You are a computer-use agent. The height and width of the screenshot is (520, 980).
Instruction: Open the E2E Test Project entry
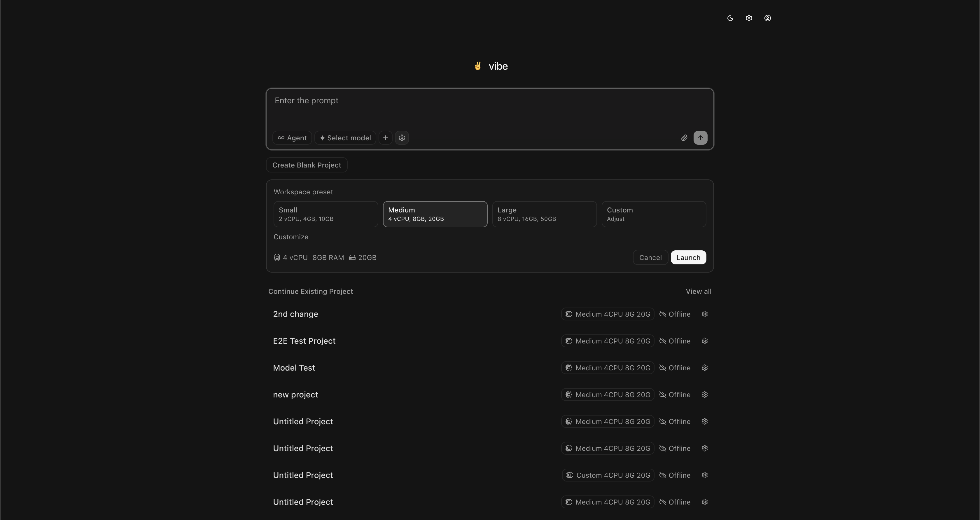304,341
